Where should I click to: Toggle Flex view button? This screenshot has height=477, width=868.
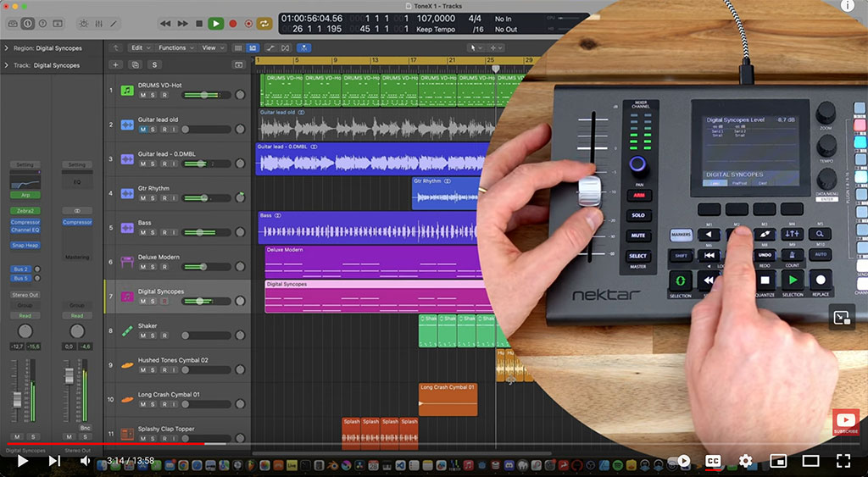pos(285,48)
